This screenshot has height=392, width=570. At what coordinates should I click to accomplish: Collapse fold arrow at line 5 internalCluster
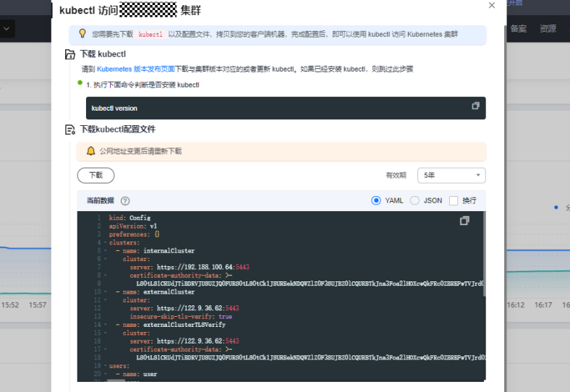coord(106,250)
